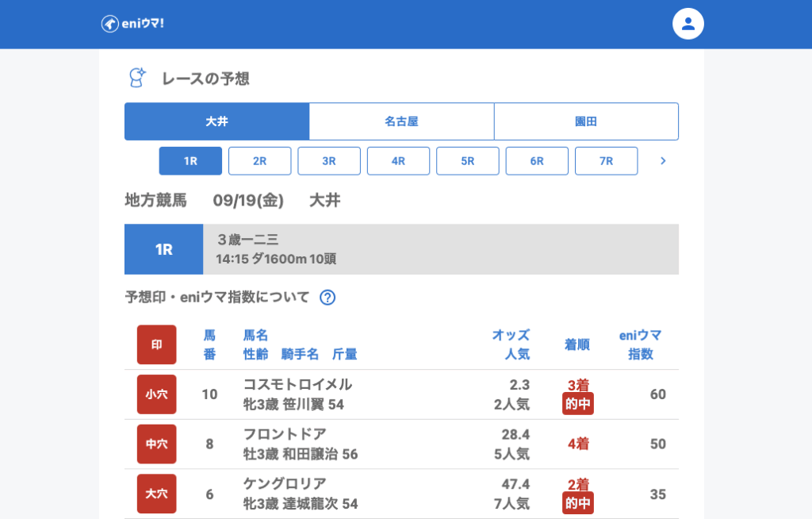Click the 予想印・eniウマ指数について link
The image size is (812, 519).
click(x=217, y=298)
